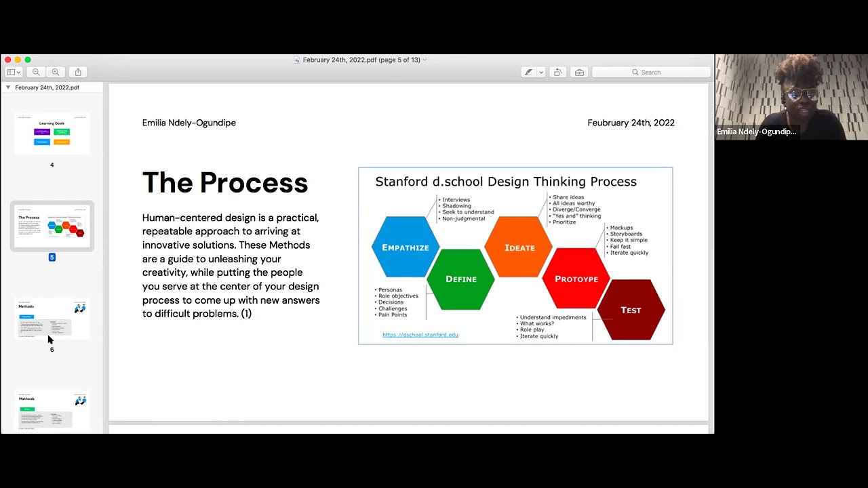
Task: Click the Search field in Preview
Action: point(651,72)
